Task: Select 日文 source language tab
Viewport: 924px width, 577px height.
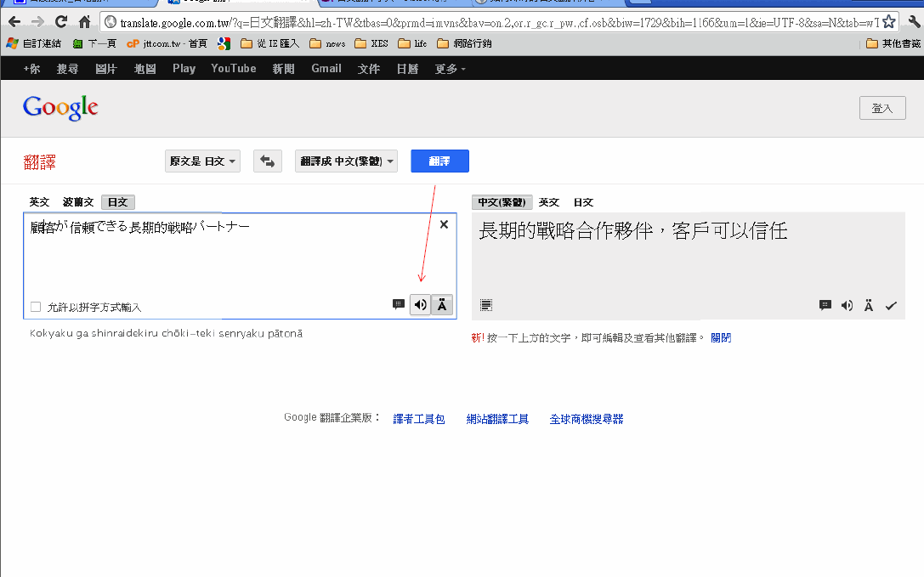Action: [x=118, y=202]
